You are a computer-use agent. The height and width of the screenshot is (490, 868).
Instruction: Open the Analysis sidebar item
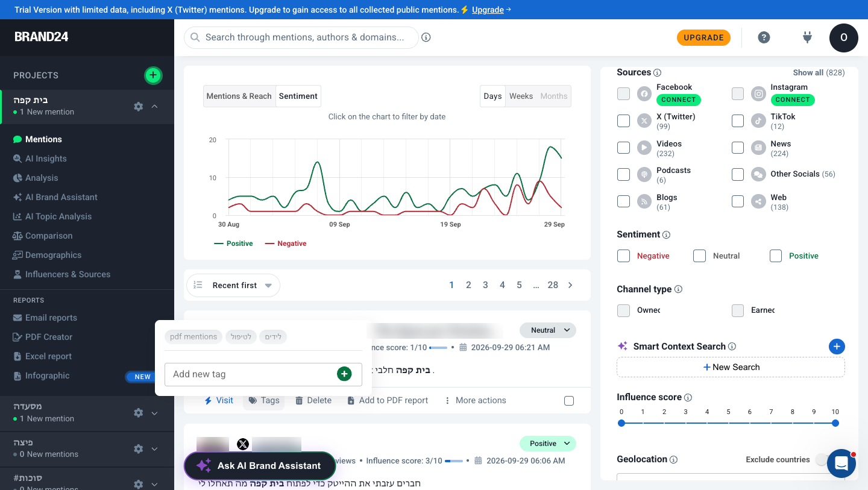(x=42, y=178)
